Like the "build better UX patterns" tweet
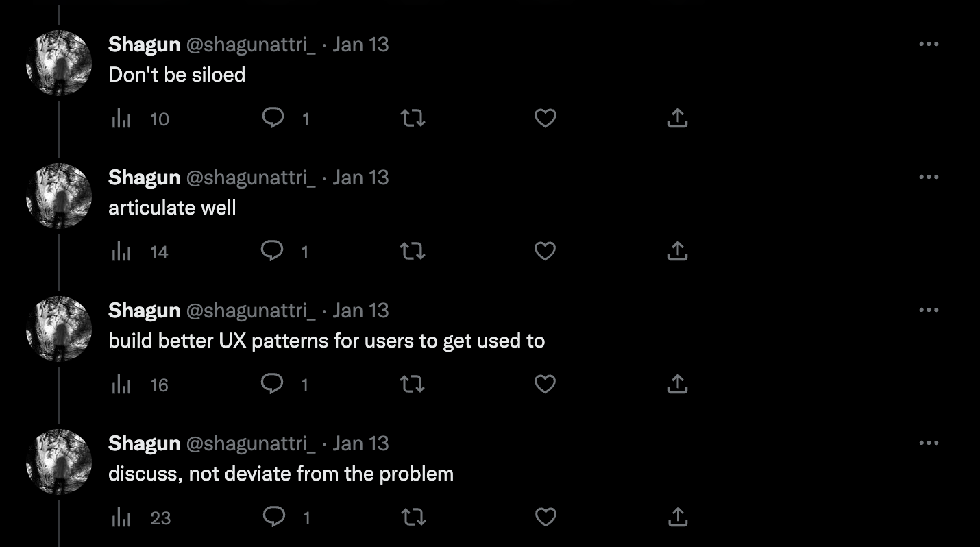This screenshot has width=980, height=547. point(546,385)
